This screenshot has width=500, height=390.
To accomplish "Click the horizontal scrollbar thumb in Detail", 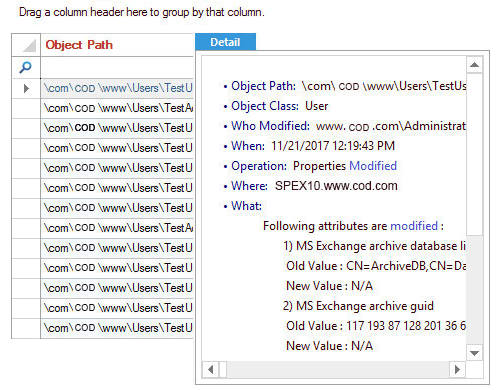I will click(x=223, y=369).
